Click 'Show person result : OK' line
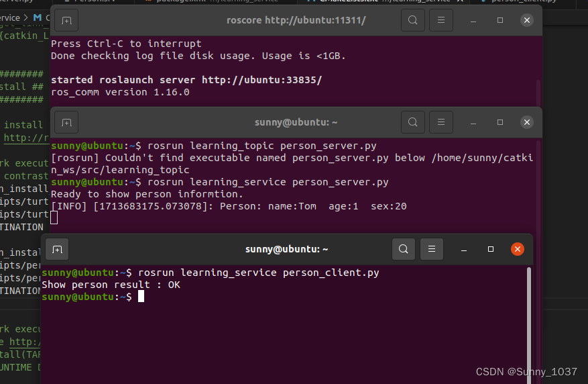Screen dimensions: 588x384 coord(111,285)
